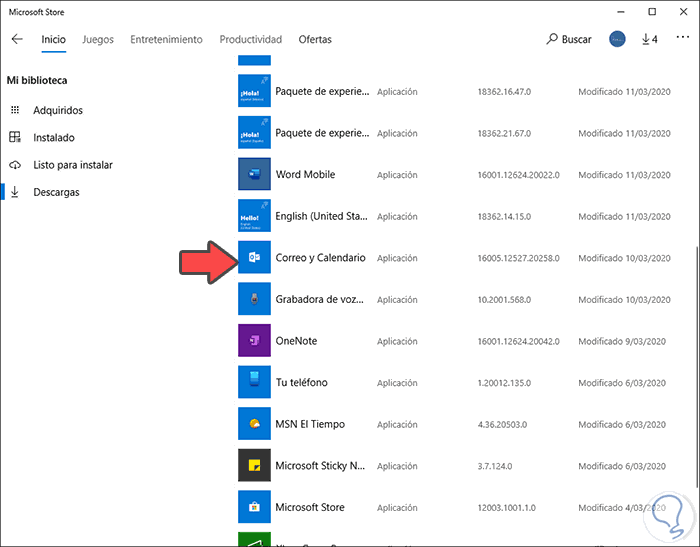Click the Grabadora de voz name
The height and width of the screenshot is (547, 700).
point(320,299)
